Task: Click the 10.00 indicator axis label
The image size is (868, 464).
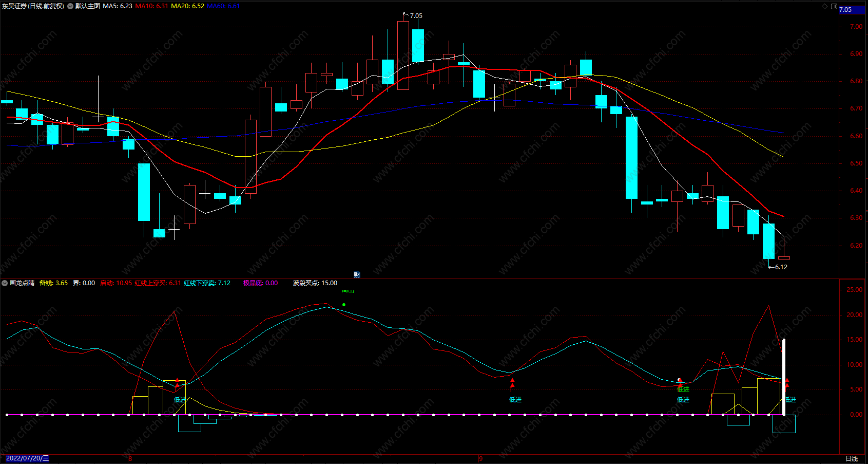Action: (x=855, y=365)
